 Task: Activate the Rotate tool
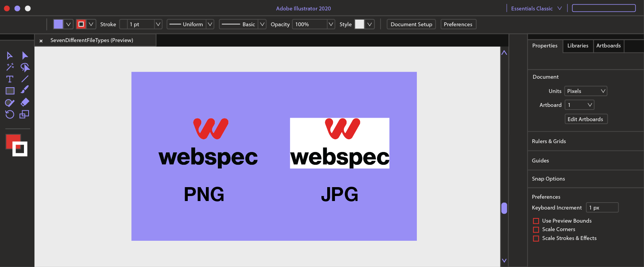coord(10,114)
